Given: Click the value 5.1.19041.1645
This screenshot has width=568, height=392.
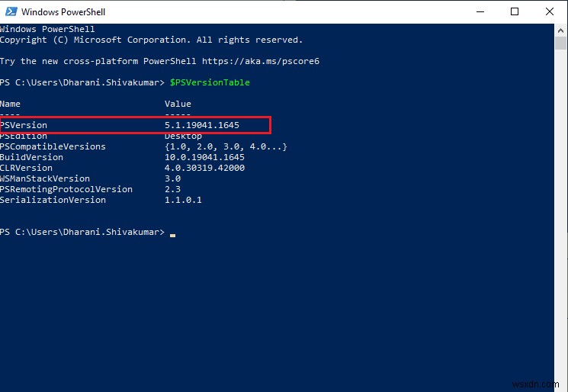Looking at the screenshot, I should click(202, 125).
